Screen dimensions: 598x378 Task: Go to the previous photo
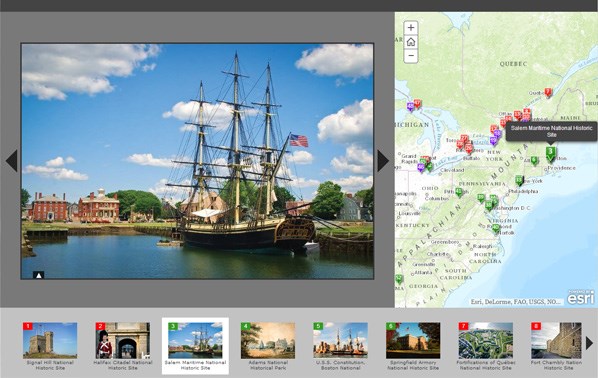[x=12, y=161]
